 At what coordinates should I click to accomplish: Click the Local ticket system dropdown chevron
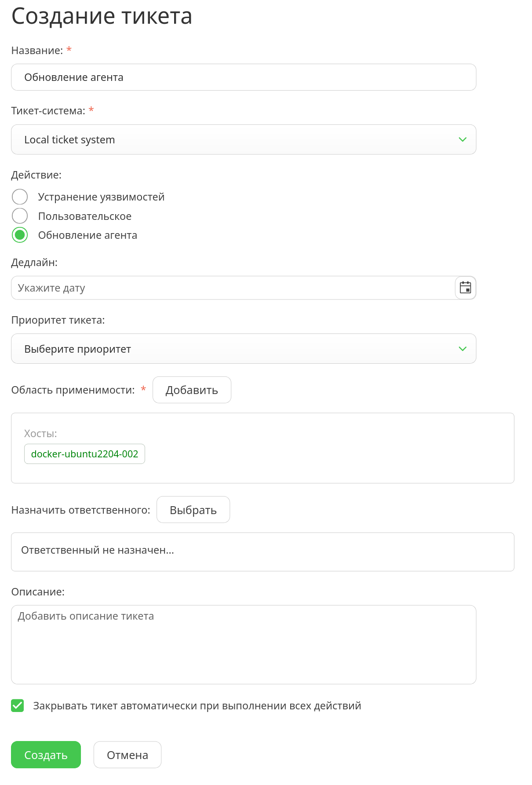coord(462,139)
